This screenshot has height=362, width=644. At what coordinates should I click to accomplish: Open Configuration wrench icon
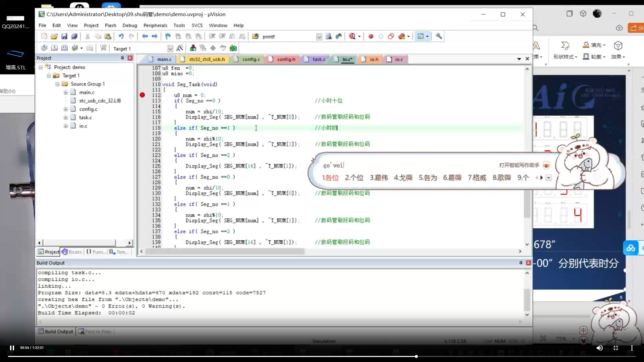[439, 36]
